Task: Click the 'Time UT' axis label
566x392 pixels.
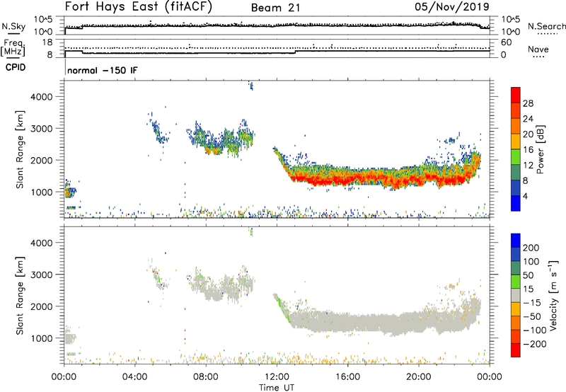Action: tap(277, 388)
